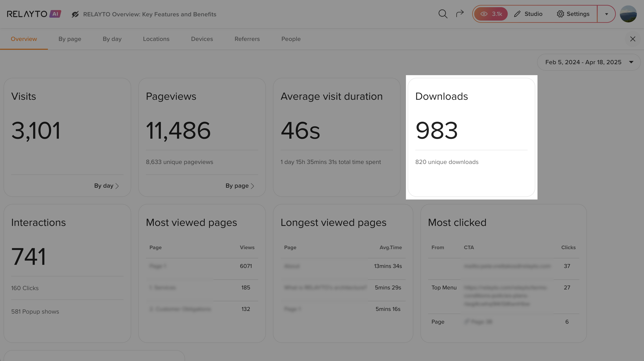The width and height of the screenshot is (644, 361).
Task: Click the Top Menu row in Most clicked
Action: coord(503,296)
